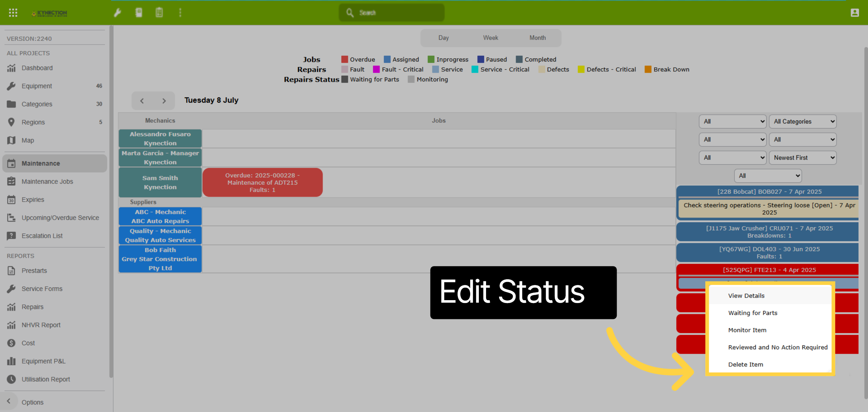Viewport: 868px width, 412px height.
Task: Click the Maintenance calendar icon
Action: tap(11, 164)
